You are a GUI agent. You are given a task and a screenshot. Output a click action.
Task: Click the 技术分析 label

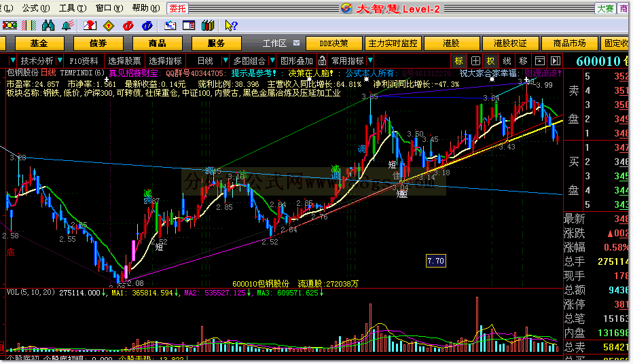pyautogui.click(x=37, y=61)
